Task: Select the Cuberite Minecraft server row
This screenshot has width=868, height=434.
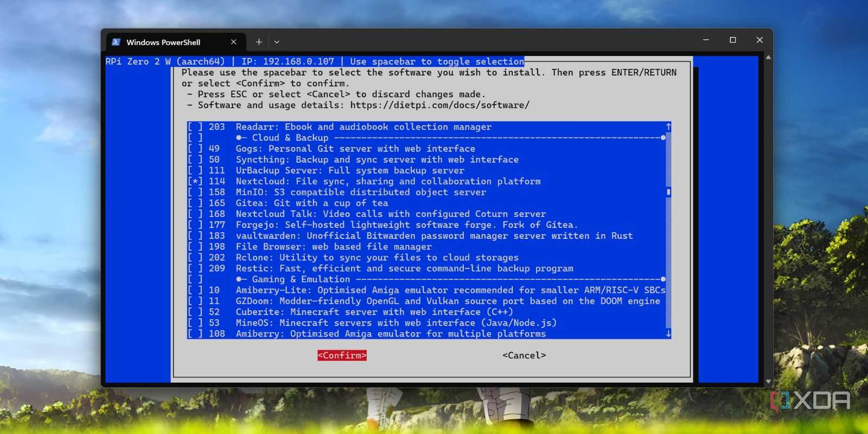Action: click(426, 312)
